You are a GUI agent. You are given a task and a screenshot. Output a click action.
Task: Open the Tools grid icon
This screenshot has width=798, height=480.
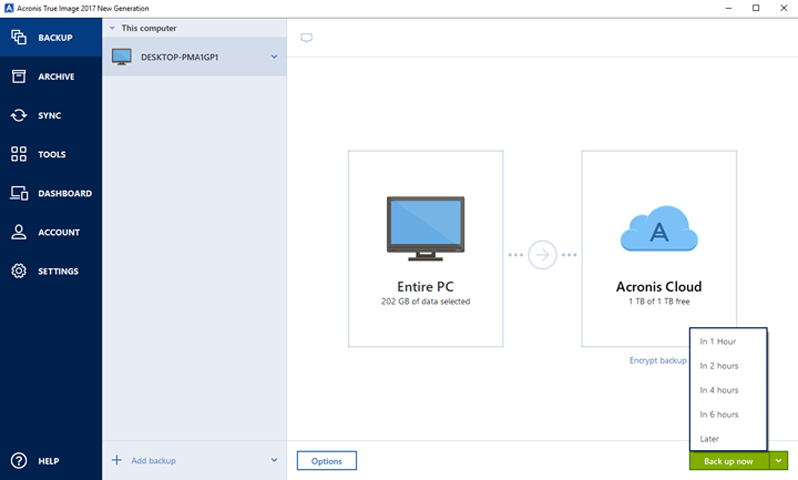tap(19, 154)
